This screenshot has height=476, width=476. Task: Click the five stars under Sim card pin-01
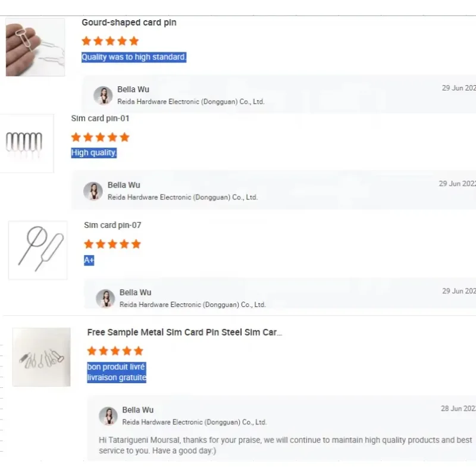100,137
